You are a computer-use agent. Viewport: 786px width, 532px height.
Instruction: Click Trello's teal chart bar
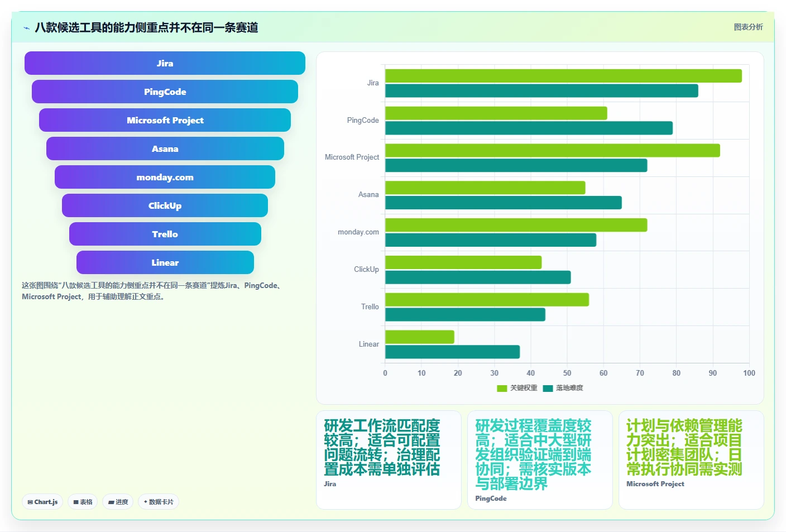465,315
